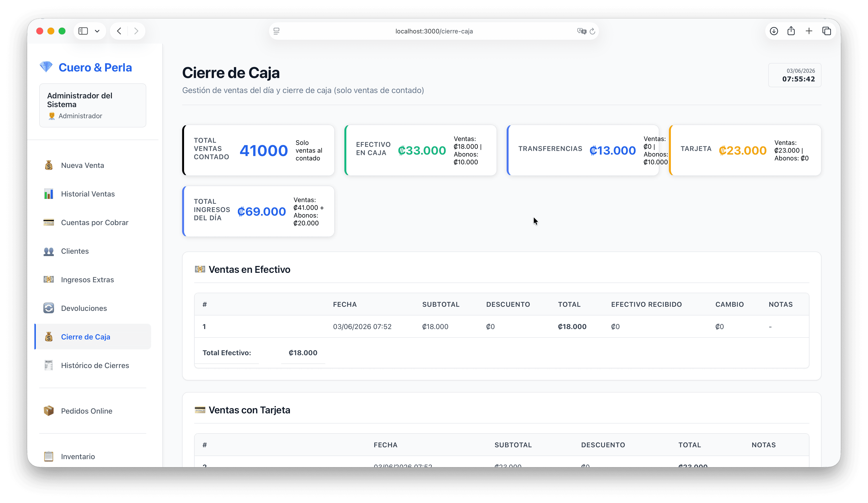Click the localhost:3000/cierre-caja address field
This screenshot has height=503, width=868.
pos(434,31)
